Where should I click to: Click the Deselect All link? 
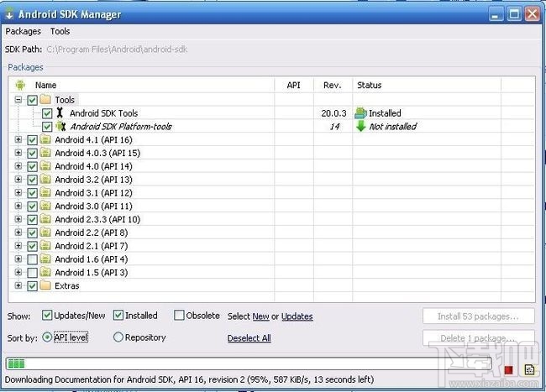tap(249, 338)
